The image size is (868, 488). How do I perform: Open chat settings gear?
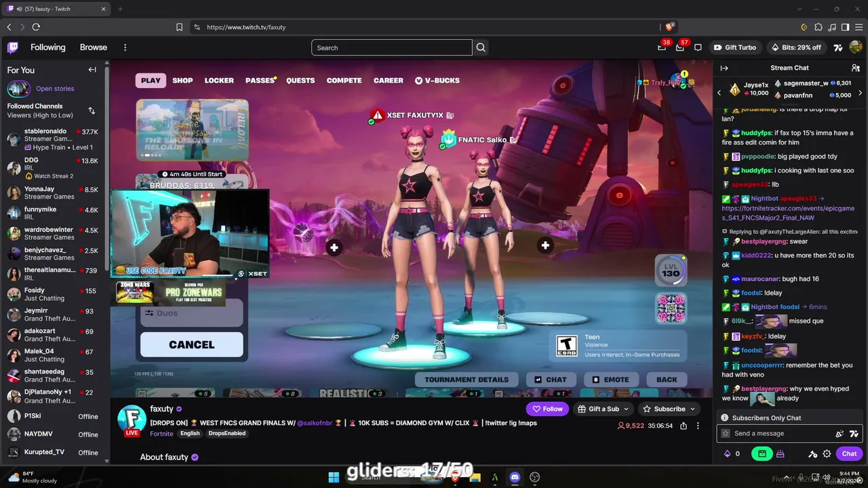[x=827, y=453]
